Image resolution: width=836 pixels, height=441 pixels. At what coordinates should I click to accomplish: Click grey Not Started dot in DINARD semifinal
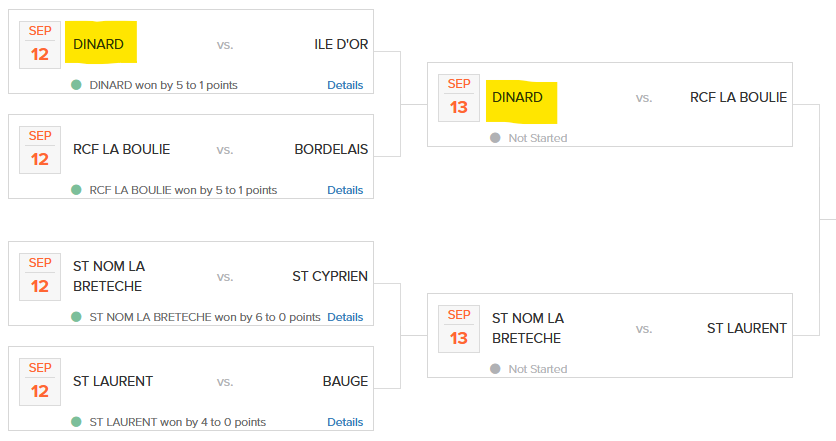[x=495, y=138]
